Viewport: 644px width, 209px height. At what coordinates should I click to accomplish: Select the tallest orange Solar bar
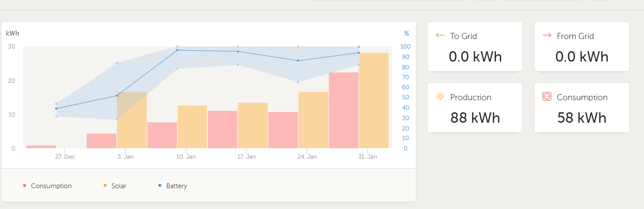click(374, 101)
